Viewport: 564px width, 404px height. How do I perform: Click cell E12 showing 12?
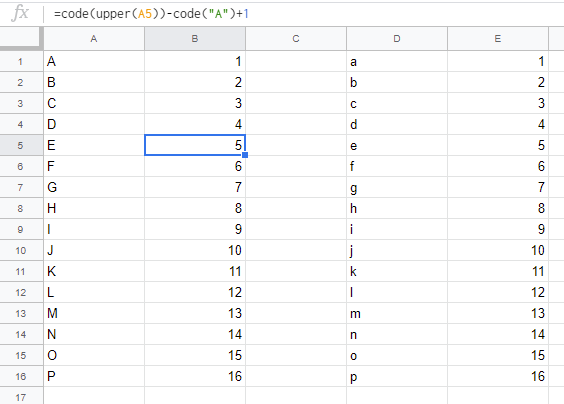(498, 292)
